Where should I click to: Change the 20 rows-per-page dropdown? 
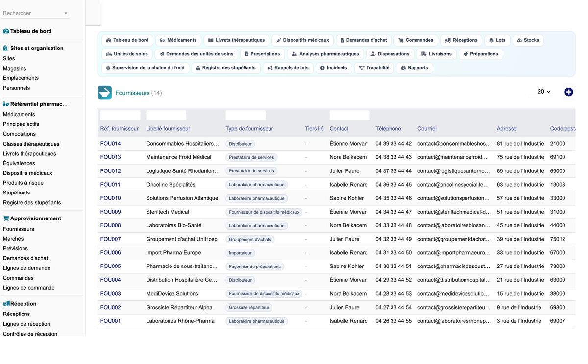coord(541,92)
